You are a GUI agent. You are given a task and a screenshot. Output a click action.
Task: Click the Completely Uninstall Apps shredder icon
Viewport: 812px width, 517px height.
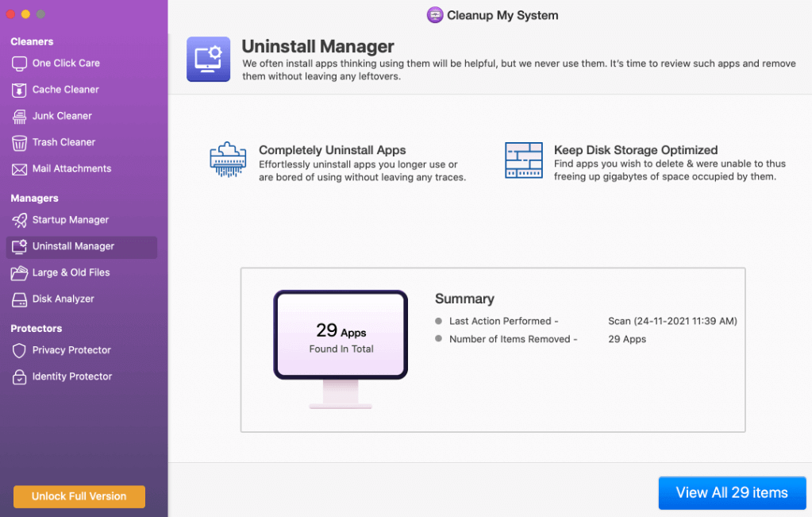pyautogui.click(x=228, y=160)
